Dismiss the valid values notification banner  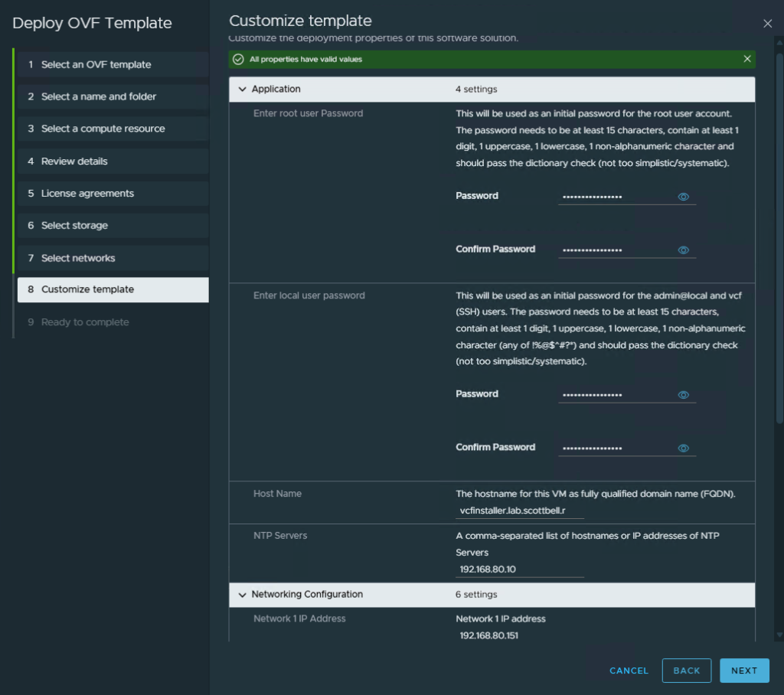pyautogui.click(x=747, y=59)
